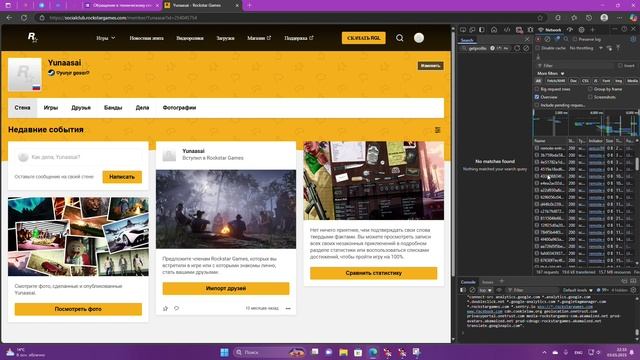Close the DevTools Search pane
The height and width of the screenshot is (360, 640).
click(527, 40)
